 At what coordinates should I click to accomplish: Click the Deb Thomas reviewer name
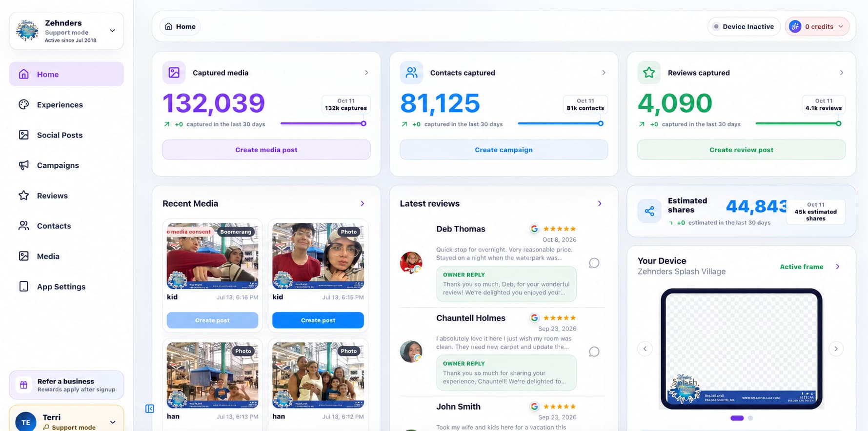point(461,229)
